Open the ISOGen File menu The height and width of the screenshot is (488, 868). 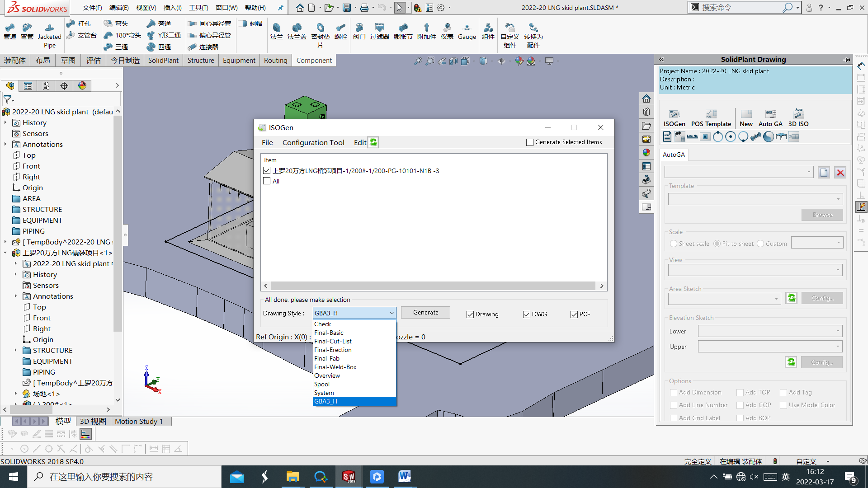pyautogui.click(x=267, y=142)
